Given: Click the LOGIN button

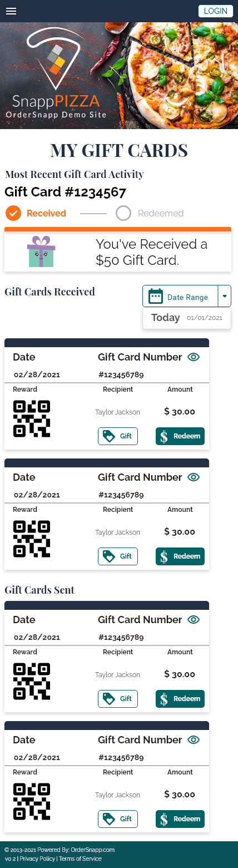Looking at the screenshot, I should (216, 11).
